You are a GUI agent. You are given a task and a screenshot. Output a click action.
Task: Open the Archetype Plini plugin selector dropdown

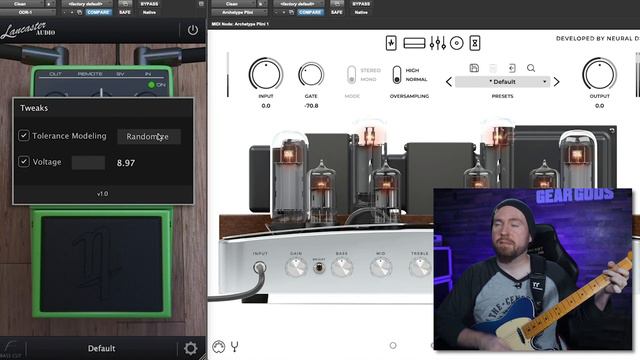(x=240, y=12)
